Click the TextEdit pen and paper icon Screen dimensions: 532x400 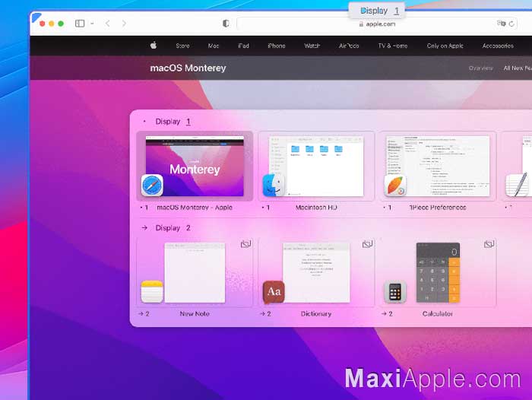(518, 186)
